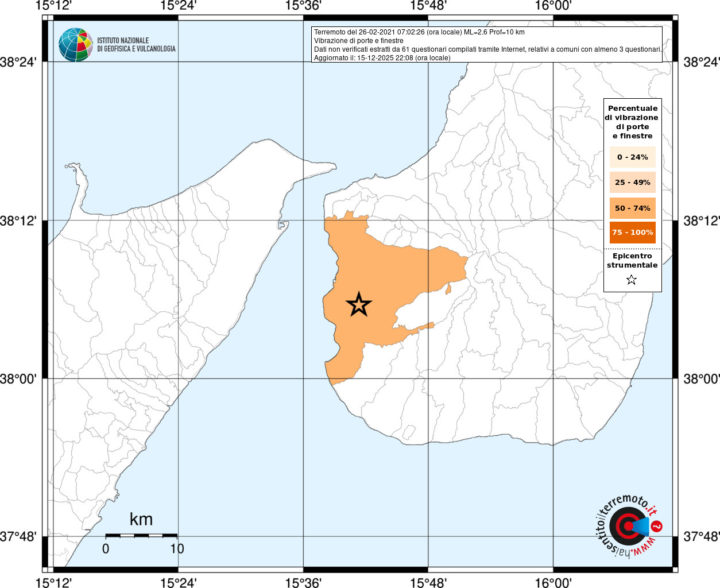720x588 pixels.
Task: Click the left axis label 38°12'
Action: [x=18, y=220]
